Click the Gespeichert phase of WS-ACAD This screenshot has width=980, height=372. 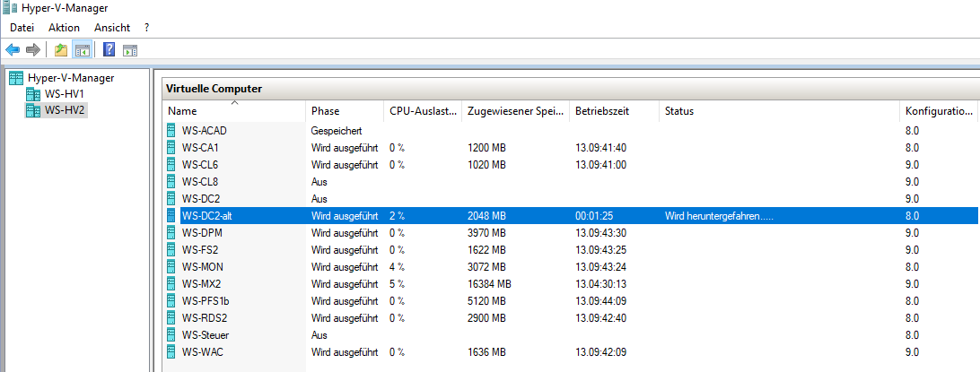pyautogui.click(x=337, y=131)
